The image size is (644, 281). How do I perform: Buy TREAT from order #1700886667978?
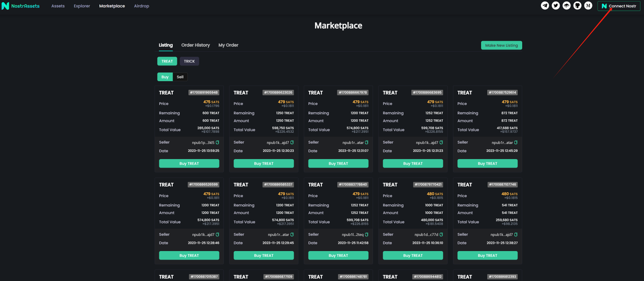pos(338,163)
